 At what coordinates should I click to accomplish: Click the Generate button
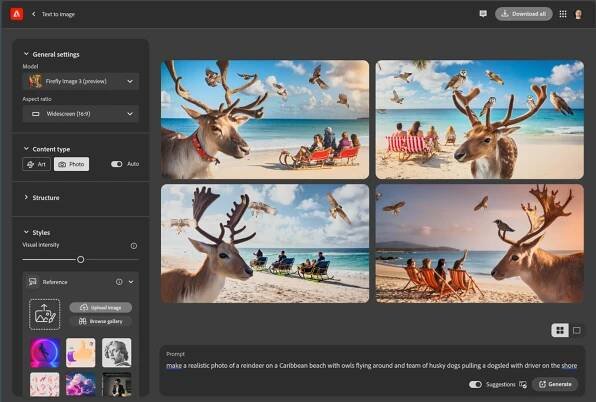pyautogui.click(x=555, y=384)
